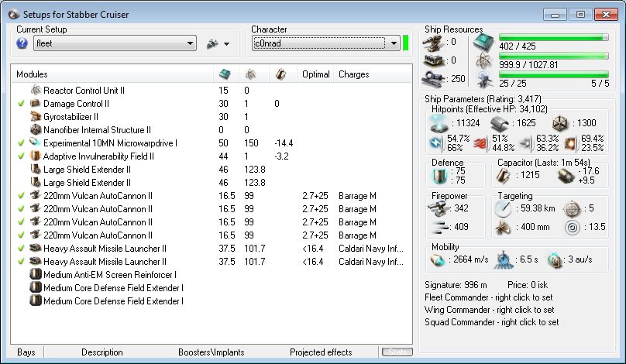Click the capacitor icon beside 1215
This screenshot has height=364, width=626.
pyautogui.click(x=503, y=176)
